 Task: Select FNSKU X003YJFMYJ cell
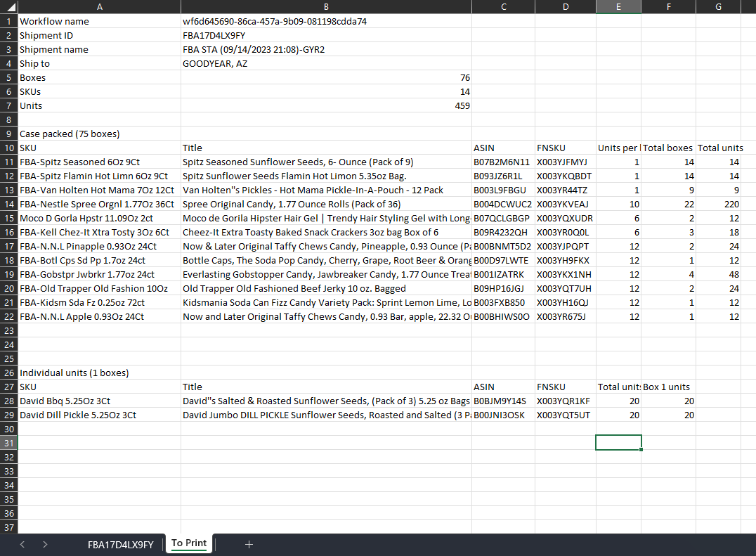click(566, 162)
